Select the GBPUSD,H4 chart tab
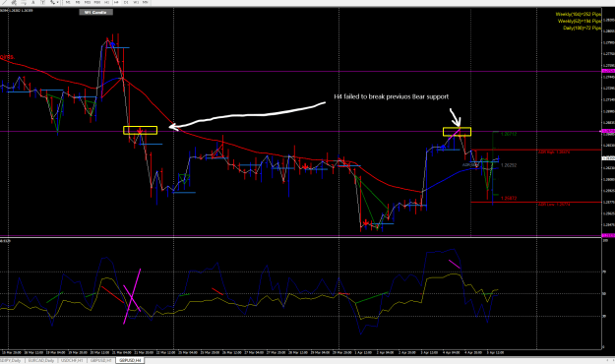This screenshot has width=615, height=364. (130, 360)
